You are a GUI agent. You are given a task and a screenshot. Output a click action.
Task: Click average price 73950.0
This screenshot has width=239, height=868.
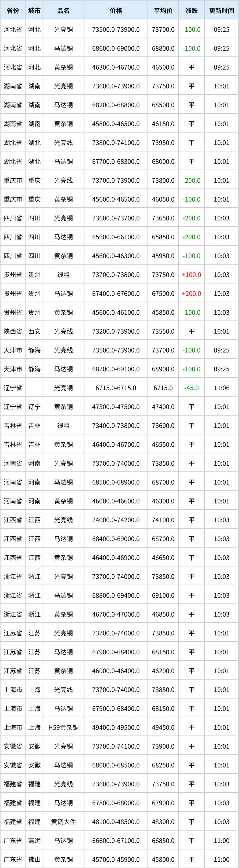pyautogui.click(x=163, y=143)
